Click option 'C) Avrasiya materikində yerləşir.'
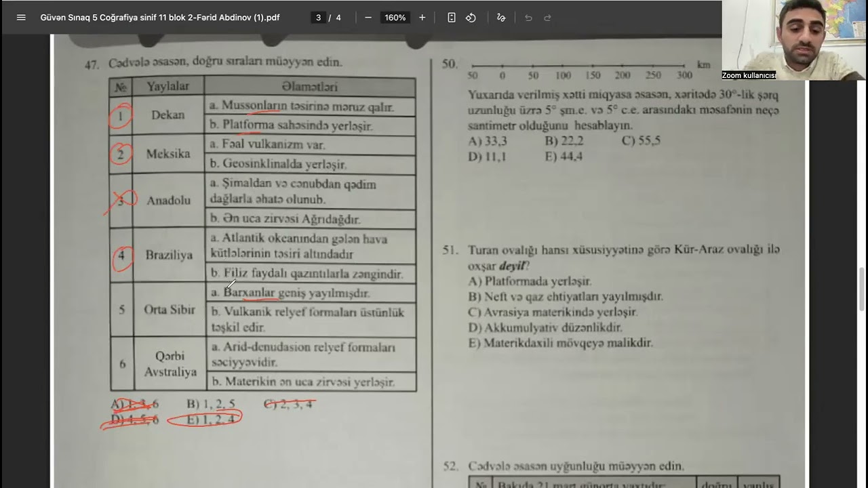This screenshot has height=488, width=868. pos(553,312)
